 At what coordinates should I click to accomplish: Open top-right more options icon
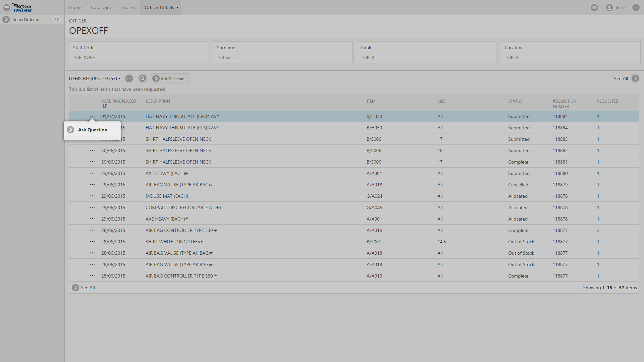tap(636, 8)
